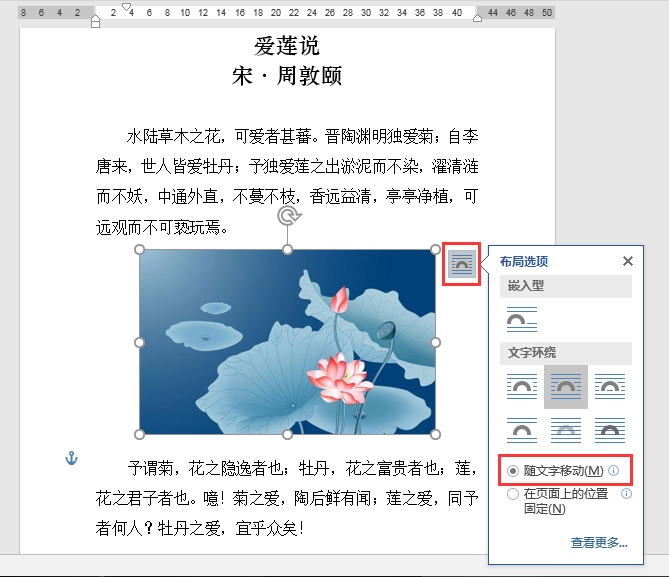Click text line starting 予谓菊
The width and height of the screenshot is (669, 577).
(303, 468)
